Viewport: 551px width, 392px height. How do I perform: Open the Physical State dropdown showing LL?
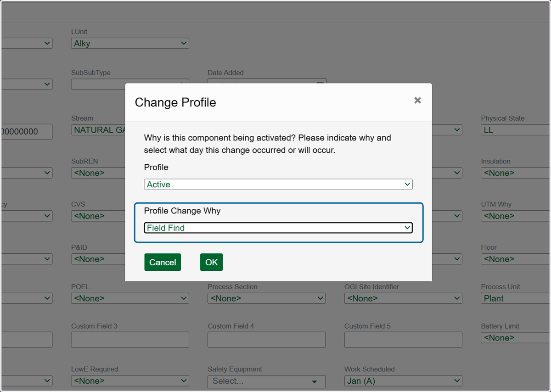pyautogui.click(x=516, y=130)
